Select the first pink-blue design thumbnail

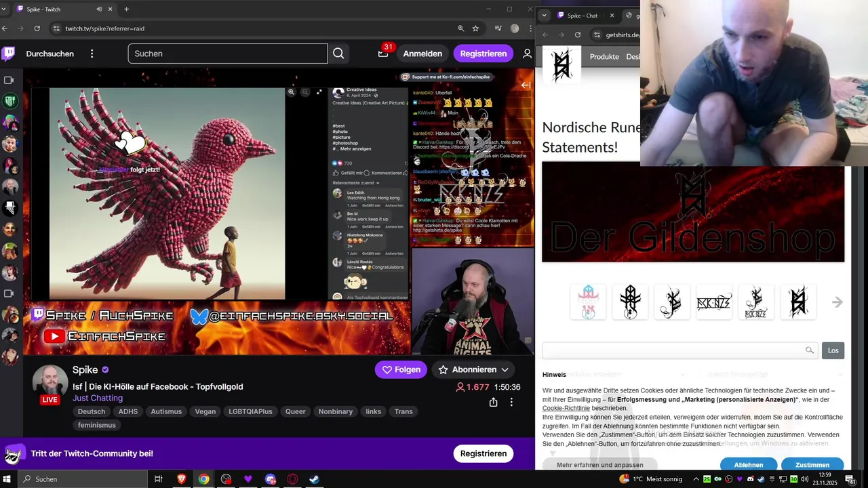pyautogui.click(x=588, y=302)
